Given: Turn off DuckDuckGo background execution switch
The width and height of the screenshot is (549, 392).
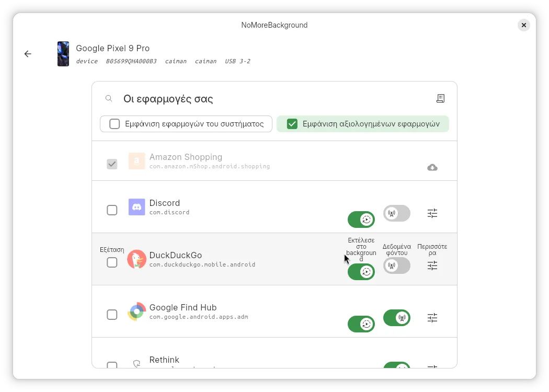Looking at the screenshot, I should pyautogui.click(x=361, y=272).
